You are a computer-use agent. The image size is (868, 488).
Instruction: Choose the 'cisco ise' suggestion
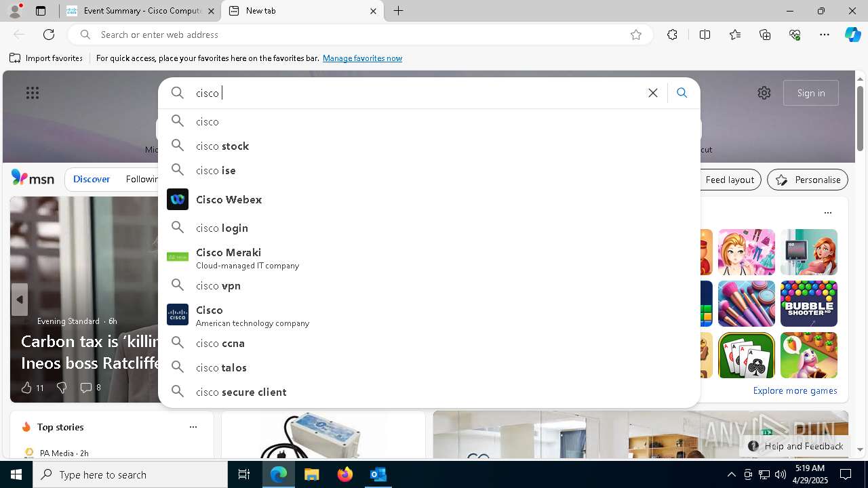click(429, 170)
